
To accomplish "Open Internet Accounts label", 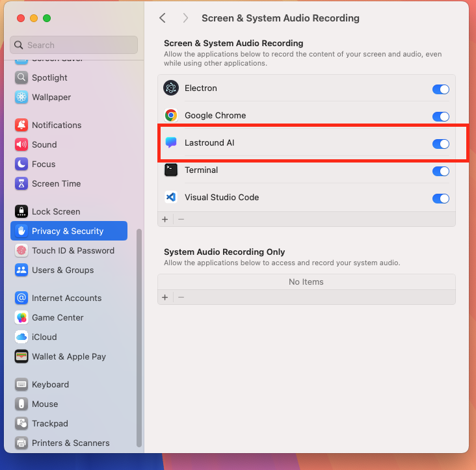I will pos(66,298).
